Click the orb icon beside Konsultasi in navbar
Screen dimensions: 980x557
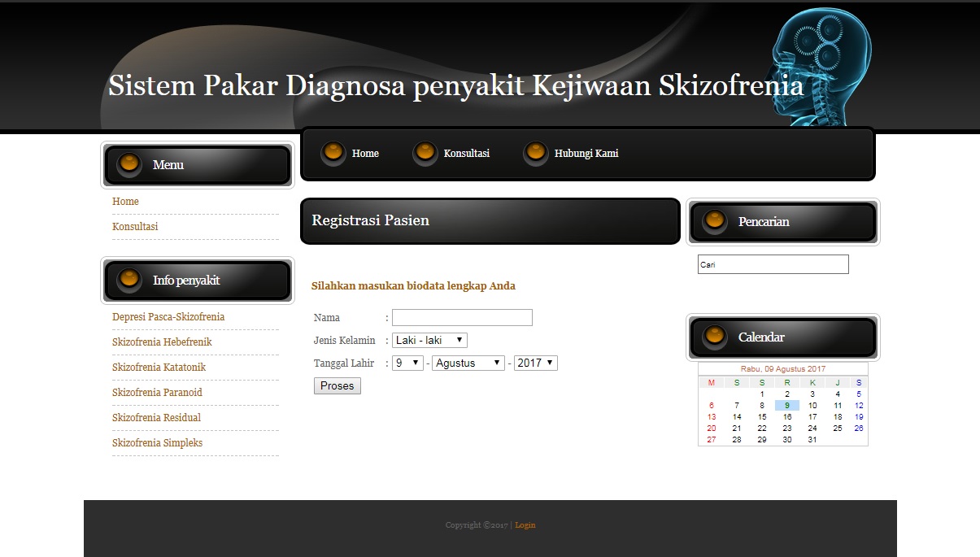click(x=425, y=152)
